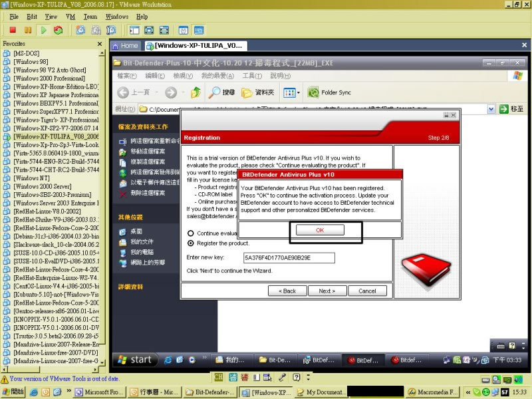Image resolution: width=532 pixels, height=399 pixels.
Task: Click the 資料夾 folders icon in Explorer
Action: pyautogui.click(x=247, y=92)
